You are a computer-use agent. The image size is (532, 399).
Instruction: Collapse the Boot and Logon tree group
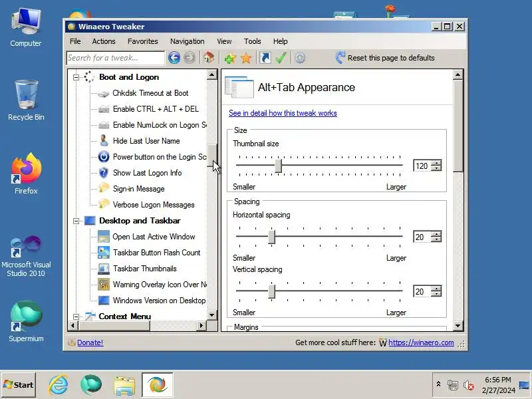pyautogui.click(x=76, y=77)
